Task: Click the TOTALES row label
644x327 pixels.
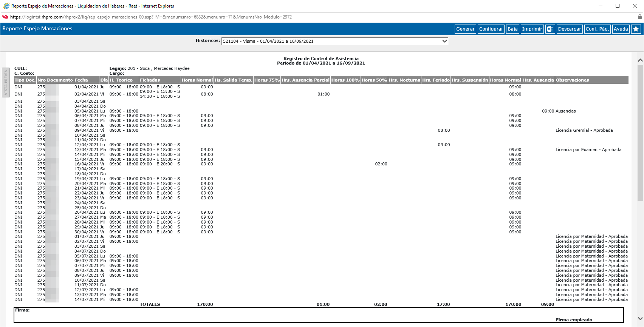Action: tap(150, 304)
